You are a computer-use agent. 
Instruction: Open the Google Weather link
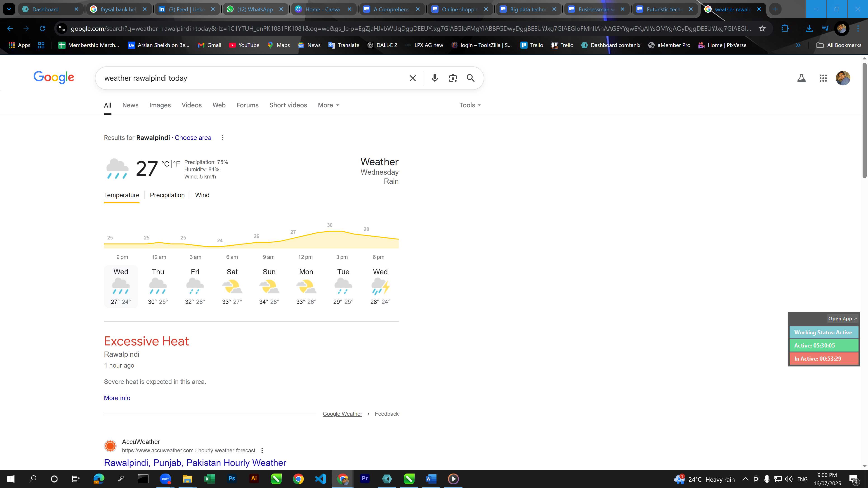[342, 414]
